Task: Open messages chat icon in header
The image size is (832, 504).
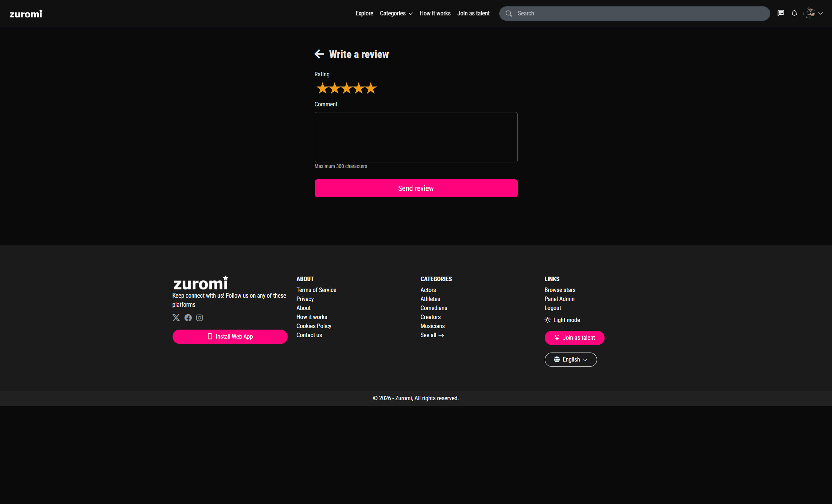Action: pyautogui.click(x=781, y=13)
